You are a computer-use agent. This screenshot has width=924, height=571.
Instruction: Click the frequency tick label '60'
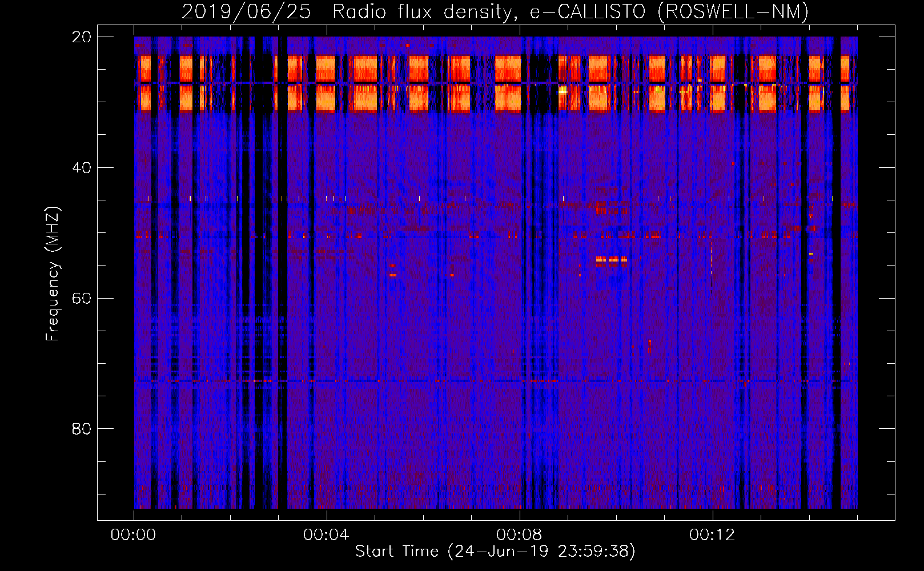tap(82, 298)
